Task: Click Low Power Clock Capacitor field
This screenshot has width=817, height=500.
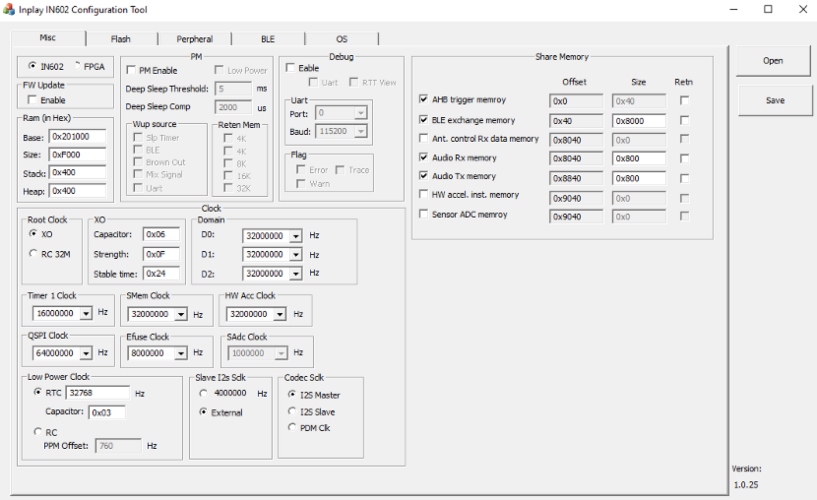Action: (107, 412)
